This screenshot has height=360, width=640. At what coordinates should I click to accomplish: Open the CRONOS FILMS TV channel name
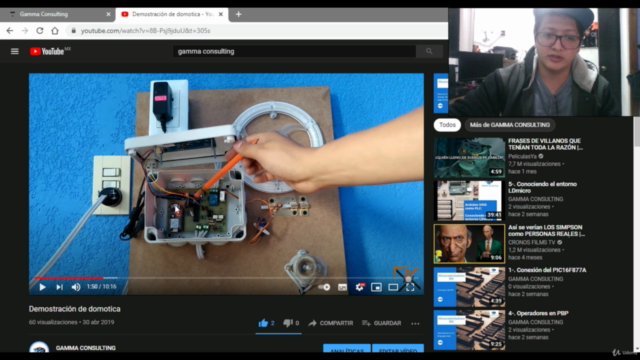[x=532, y=242]
